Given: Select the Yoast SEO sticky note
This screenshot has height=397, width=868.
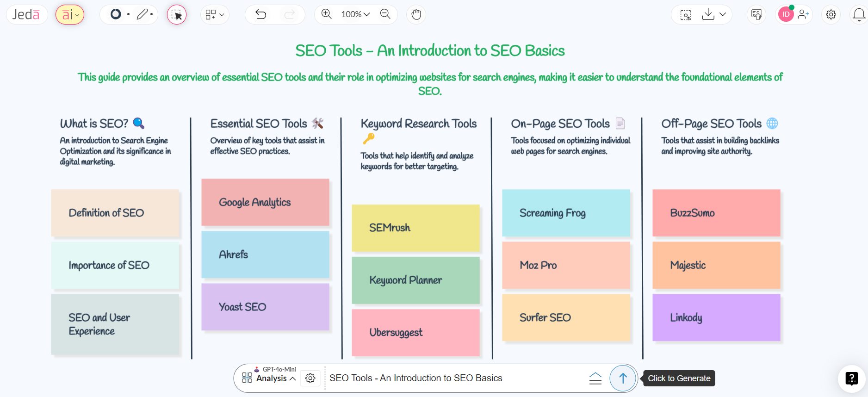Looking at the screenshot, I should 266,307.
